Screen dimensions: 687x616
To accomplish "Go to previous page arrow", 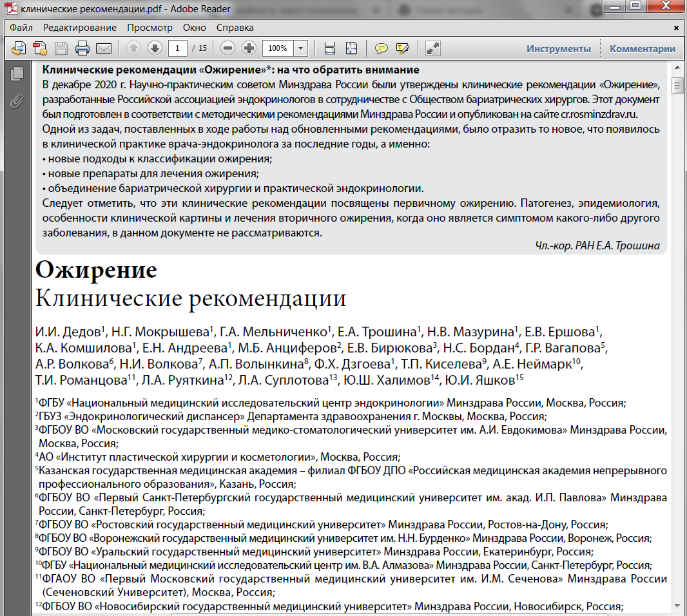I will coord(133,48).
